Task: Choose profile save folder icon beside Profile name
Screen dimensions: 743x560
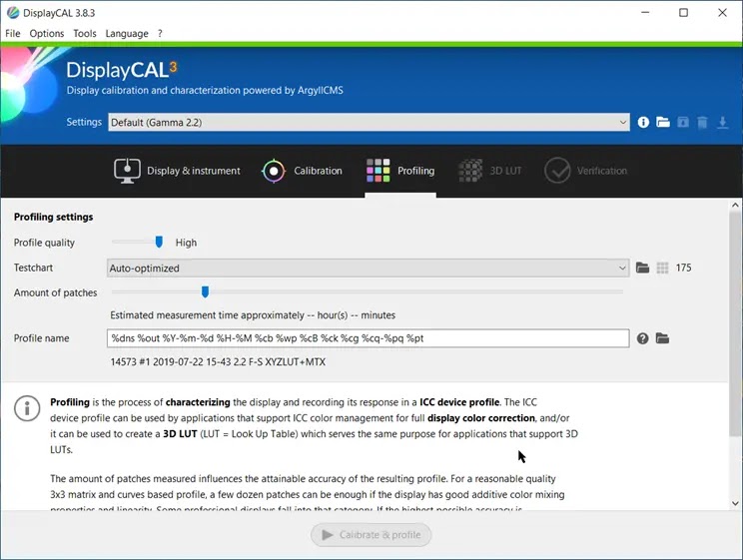Action: 662,338
